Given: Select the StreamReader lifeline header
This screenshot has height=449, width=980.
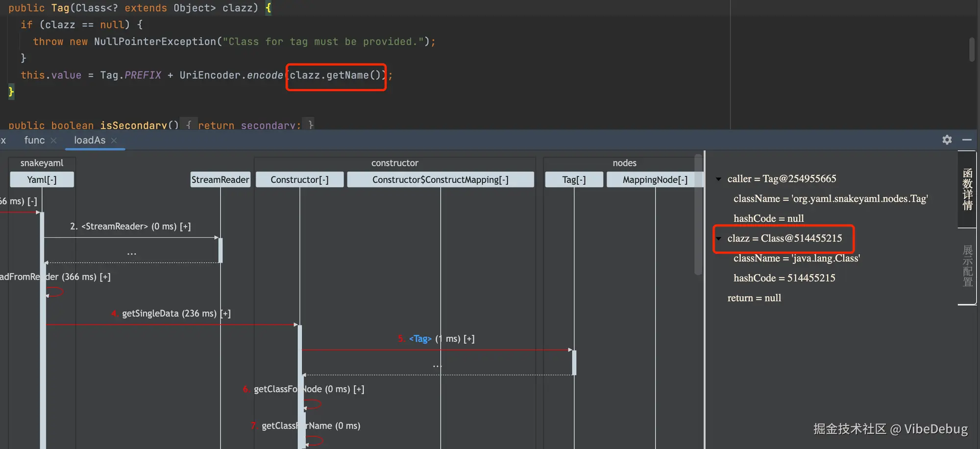Looking at the screenshot, I should pyautogui.click(x=220, y=180).
